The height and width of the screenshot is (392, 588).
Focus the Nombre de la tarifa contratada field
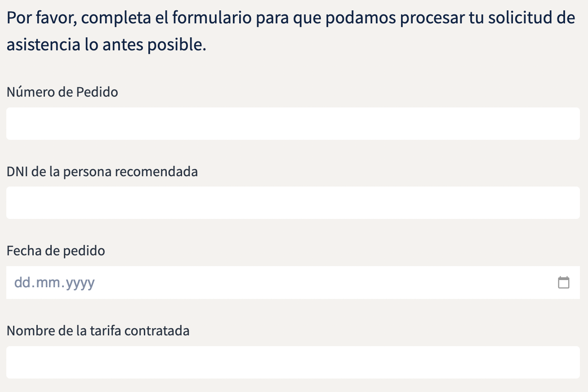tap(293, 362)
